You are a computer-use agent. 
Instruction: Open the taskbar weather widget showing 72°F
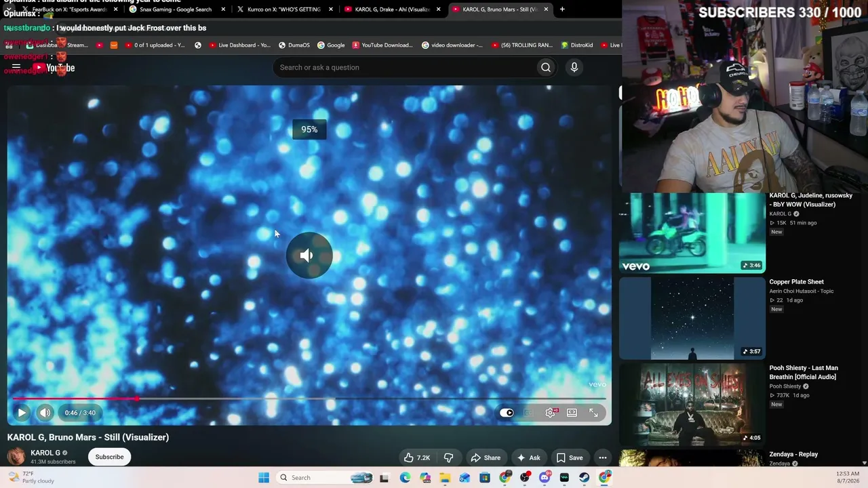(30, 478)
